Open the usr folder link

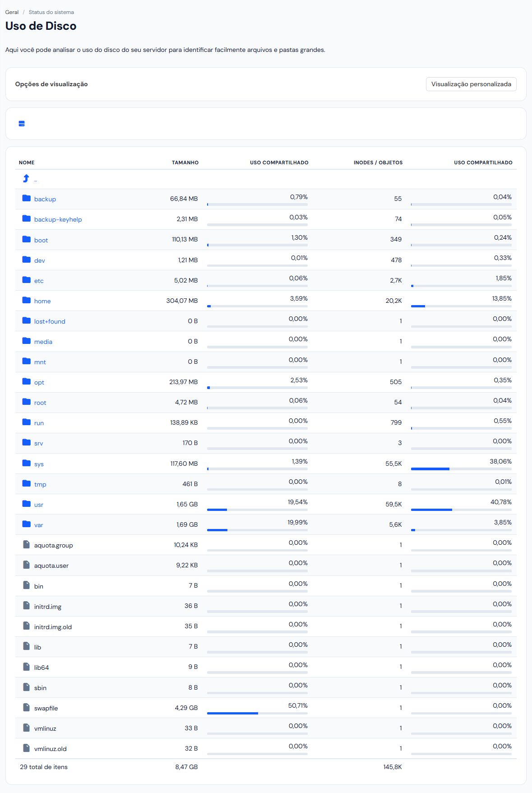pyautogui.click(x=39, y=505)
